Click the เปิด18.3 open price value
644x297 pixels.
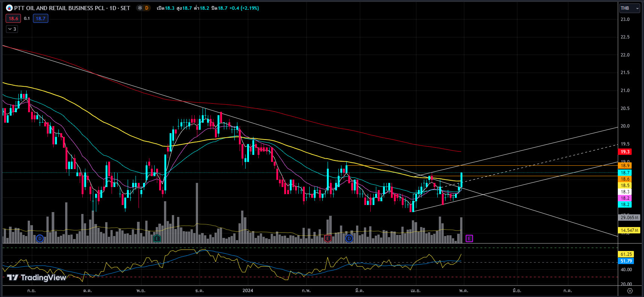[x=165, y=8]
